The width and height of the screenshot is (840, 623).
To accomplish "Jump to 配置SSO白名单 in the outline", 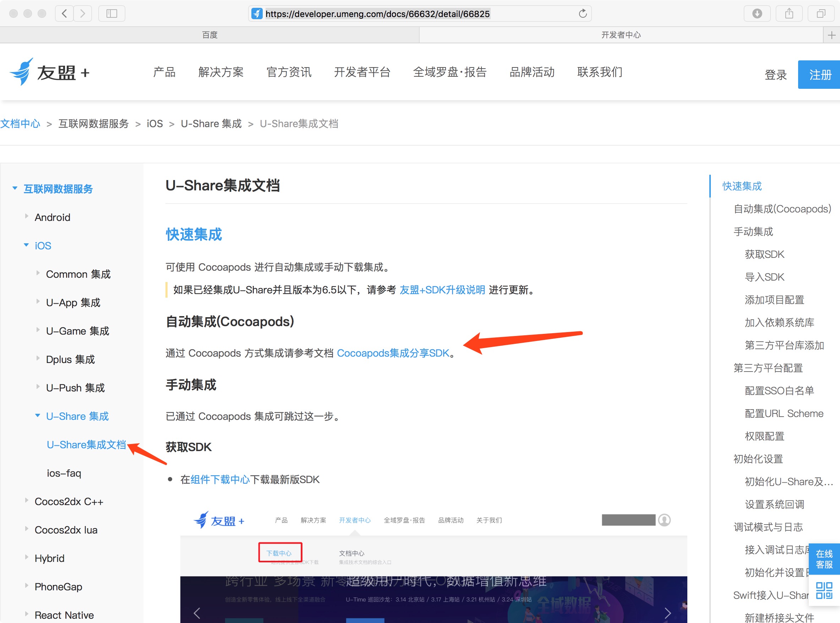I will 779,391.
